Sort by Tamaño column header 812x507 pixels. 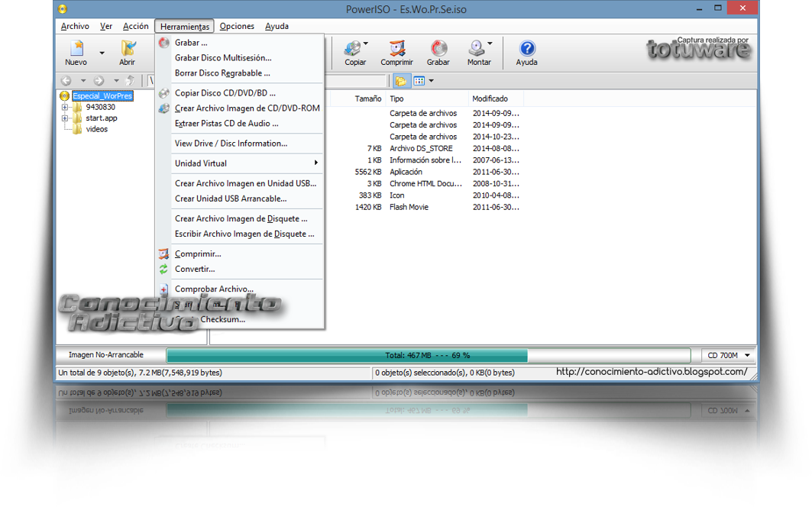pyautogui.click(x=368, y=98)
